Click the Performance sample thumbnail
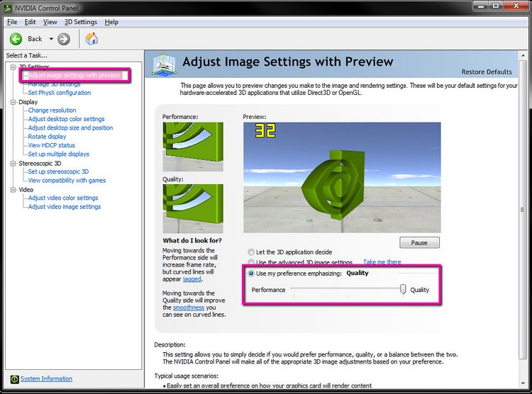532x394 pixels. (193, 147)
